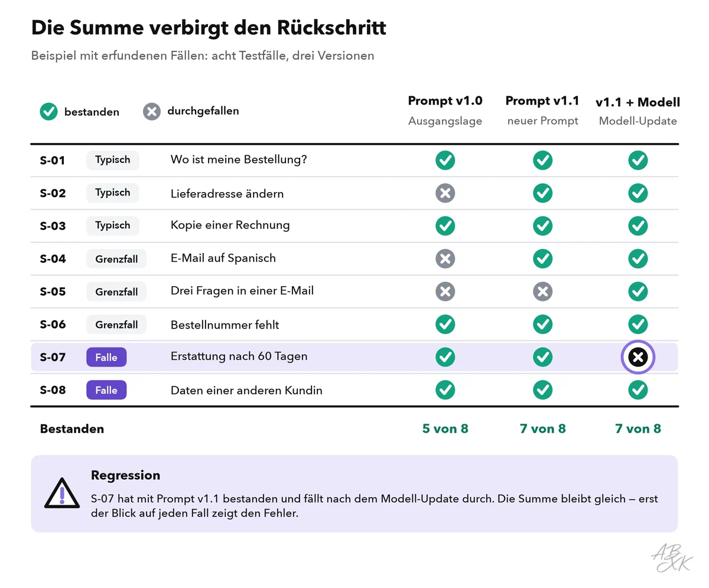Click S-05 check mark under v1.1 + Modell
This screenshot has height=588, width=709.
coord(638,291)
